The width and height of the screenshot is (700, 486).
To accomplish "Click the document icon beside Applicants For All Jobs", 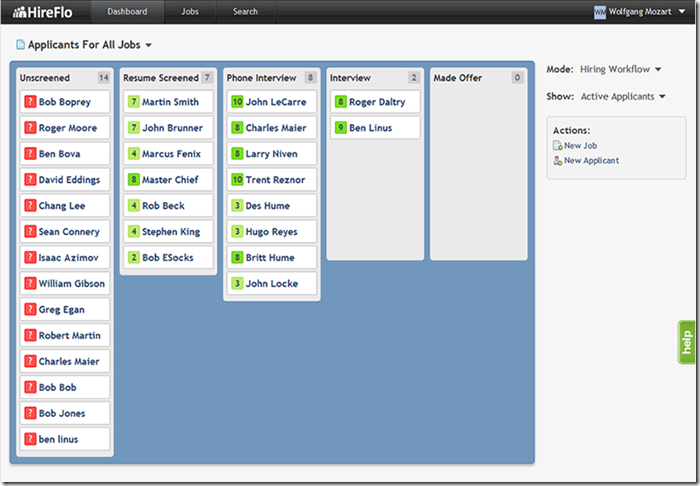I will coord(20,45).
